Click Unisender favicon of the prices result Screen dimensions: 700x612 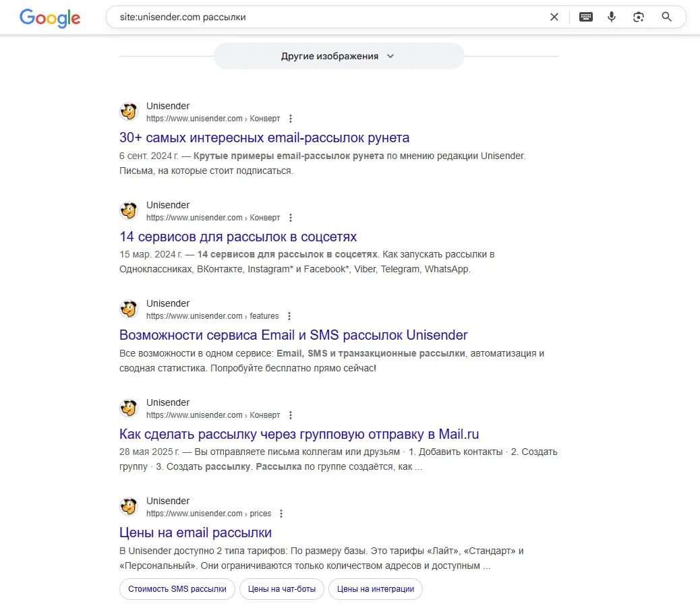129,507
